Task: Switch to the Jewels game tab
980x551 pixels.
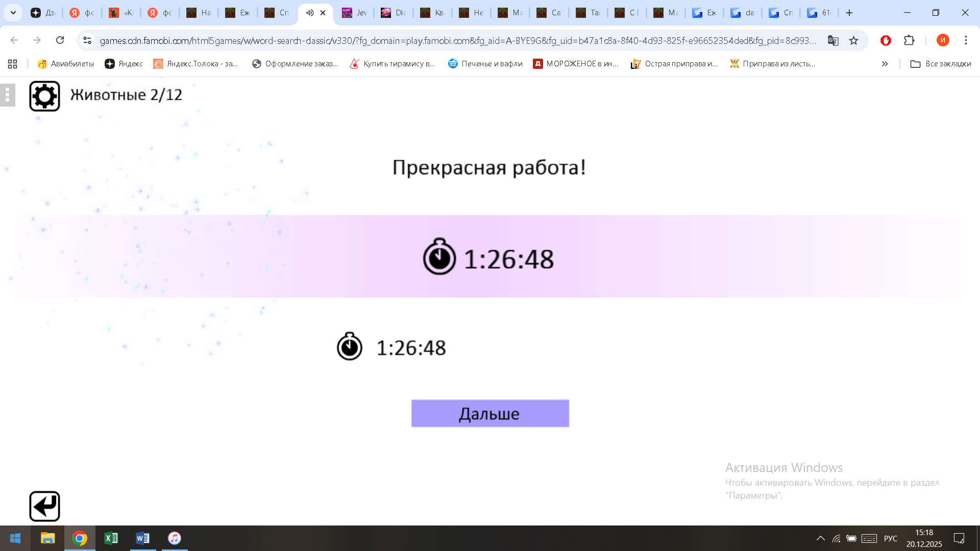Action: click(354, 12)
